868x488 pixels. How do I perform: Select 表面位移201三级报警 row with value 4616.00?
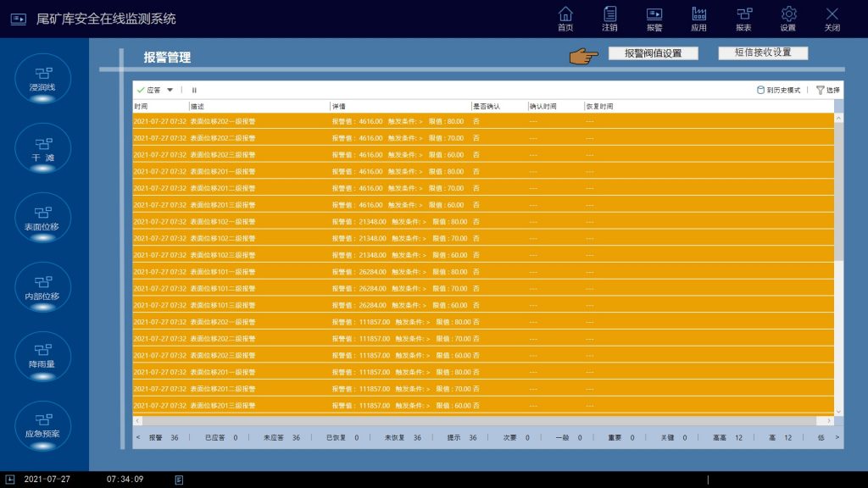click(x=483, y=205)
